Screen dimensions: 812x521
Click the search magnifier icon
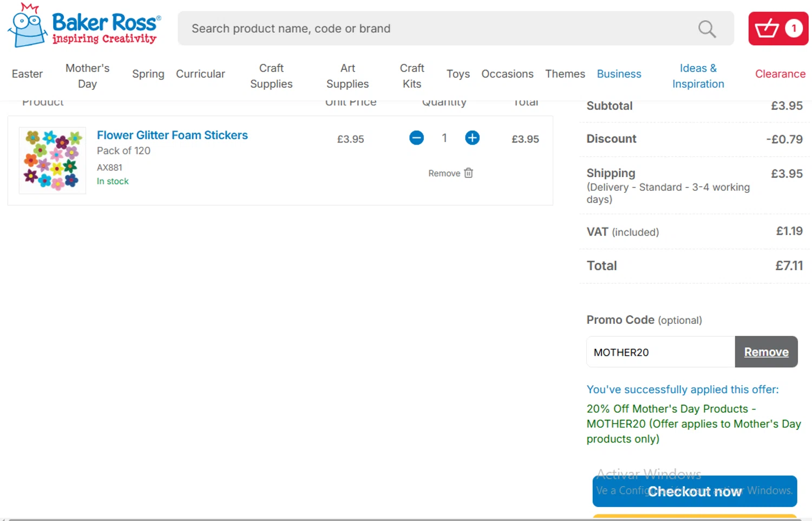tap(706, 29)
